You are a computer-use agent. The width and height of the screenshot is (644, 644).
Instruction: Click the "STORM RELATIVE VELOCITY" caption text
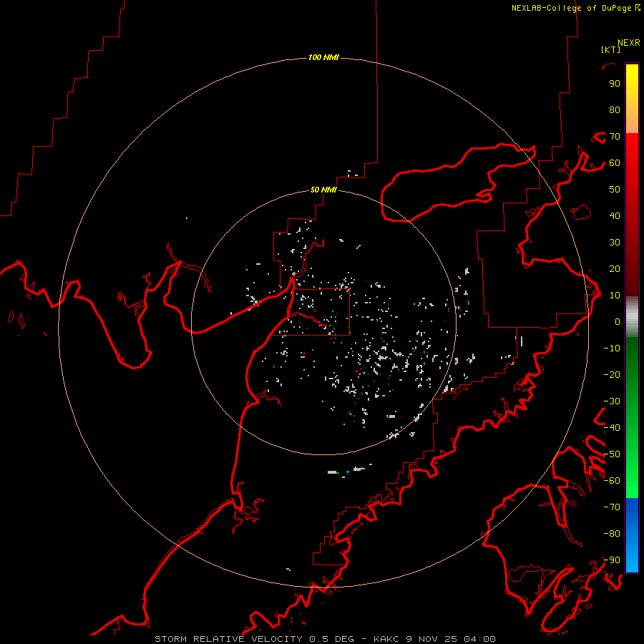(x=228, y=639)
